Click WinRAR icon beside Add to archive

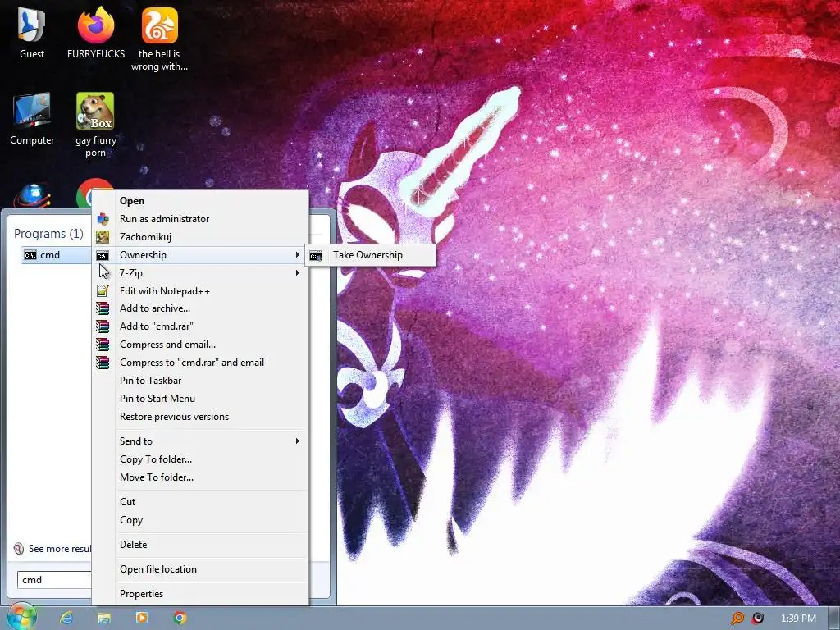[x=103, y=308]
